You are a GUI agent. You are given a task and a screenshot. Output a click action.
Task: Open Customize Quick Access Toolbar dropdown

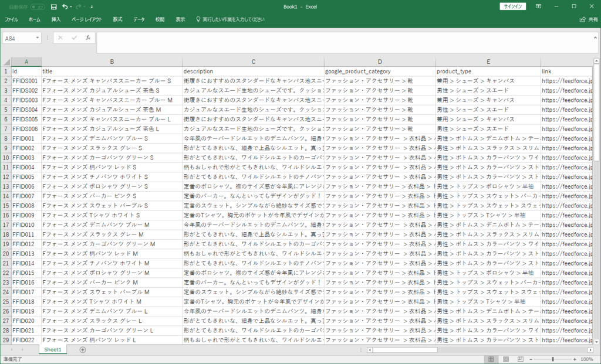pyautogui.click(x=92, y=6)
